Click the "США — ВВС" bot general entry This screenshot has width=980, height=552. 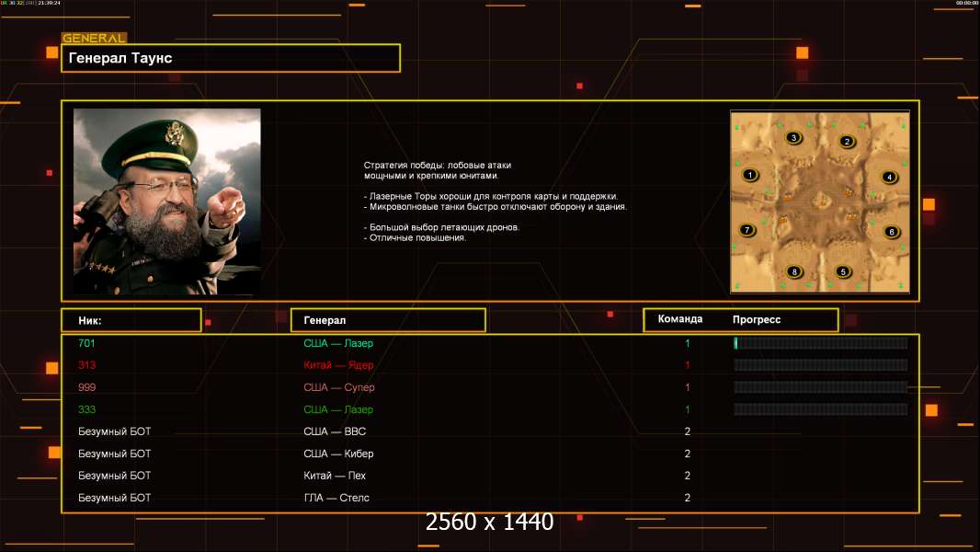pyautogui.click(x=335, y=431)
